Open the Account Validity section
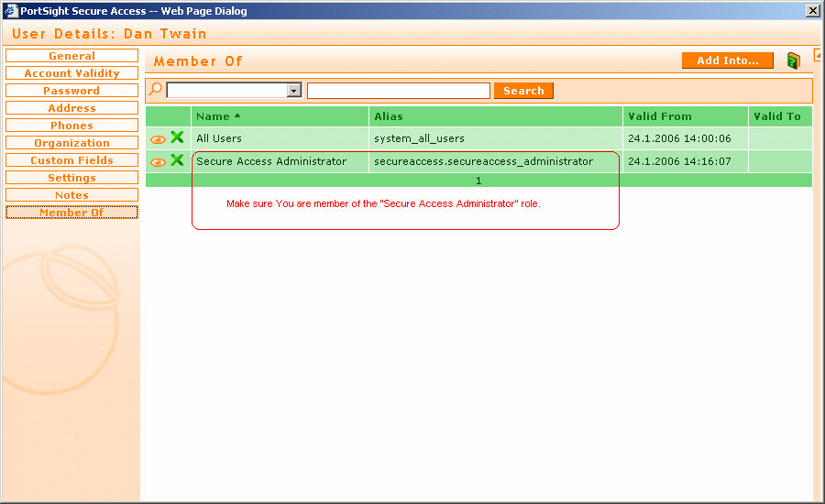This screenshot has width=825, height=504. click(71, 73)
